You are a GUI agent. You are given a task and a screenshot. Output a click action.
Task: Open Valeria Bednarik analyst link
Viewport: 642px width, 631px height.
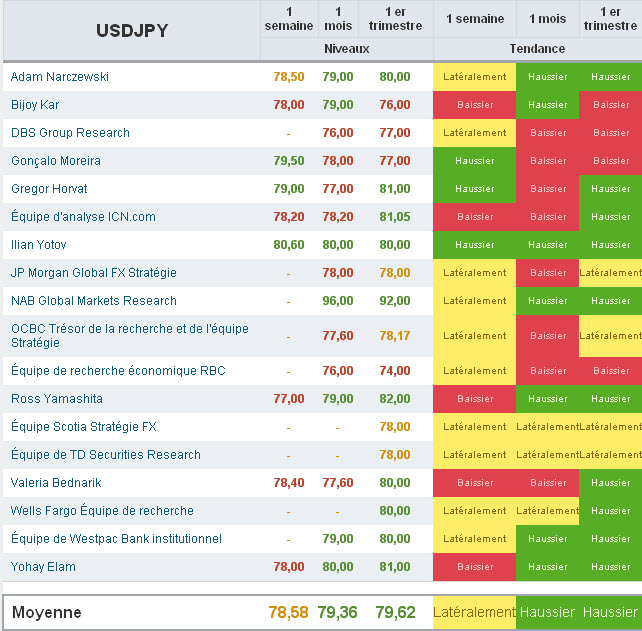56,482
